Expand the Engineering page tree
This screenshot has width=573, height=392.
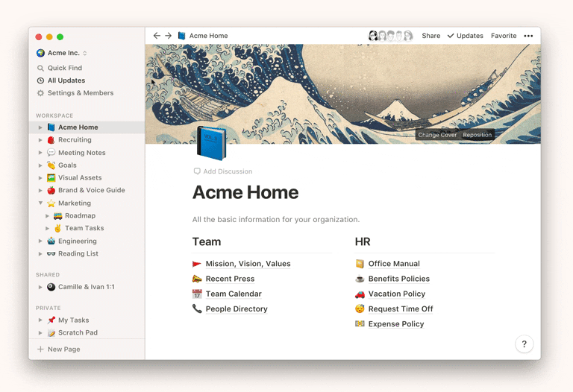click(x=41, y=241)
